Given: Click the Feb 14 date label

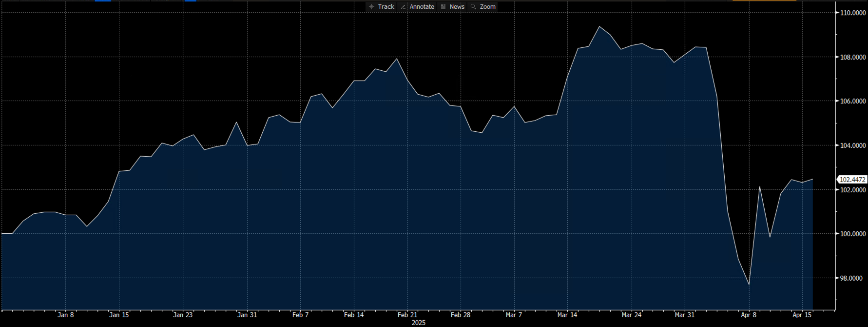Looking at the screenshot, I should (x=354, y=315).
